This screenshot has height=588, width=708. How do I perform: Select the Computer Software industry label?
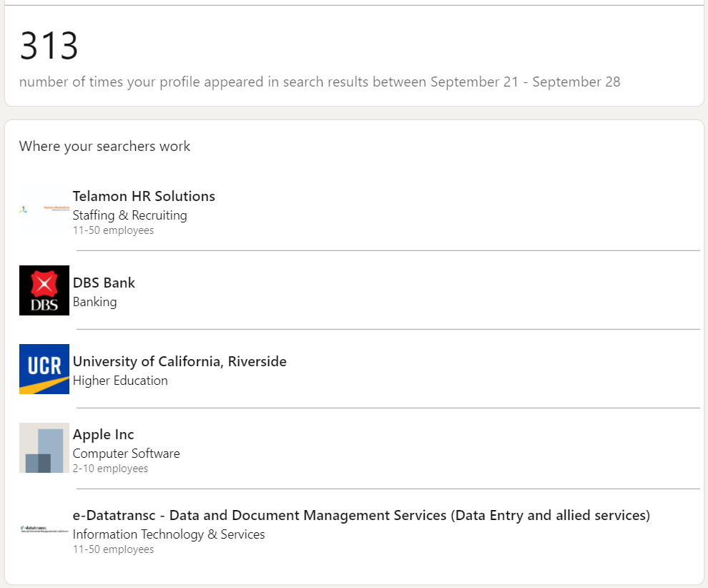(126, 454)
